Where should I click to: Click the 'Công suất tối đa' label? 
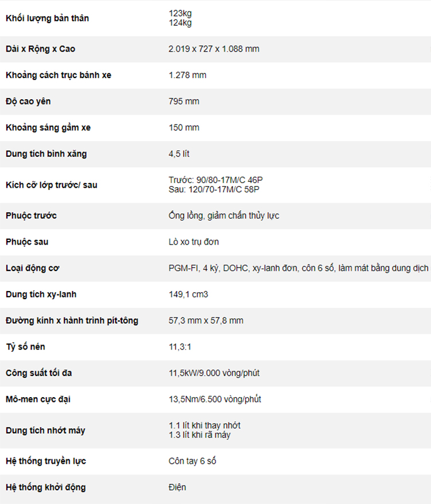39,373
